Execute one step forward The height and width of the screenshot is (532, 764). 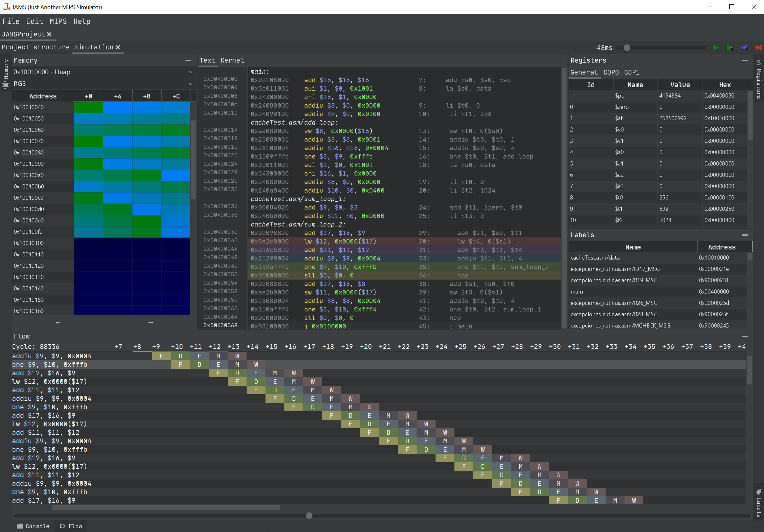pyautogui.click(x=729, y=48)
